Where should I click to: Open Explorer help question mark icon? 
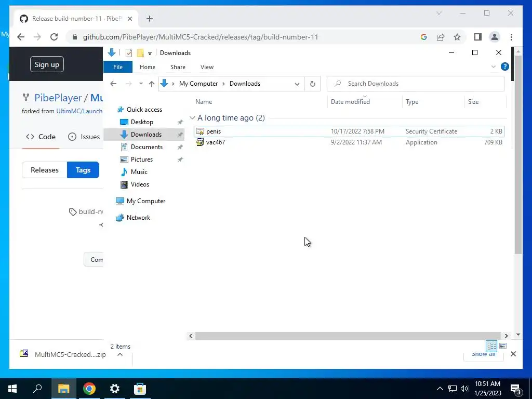505,66
